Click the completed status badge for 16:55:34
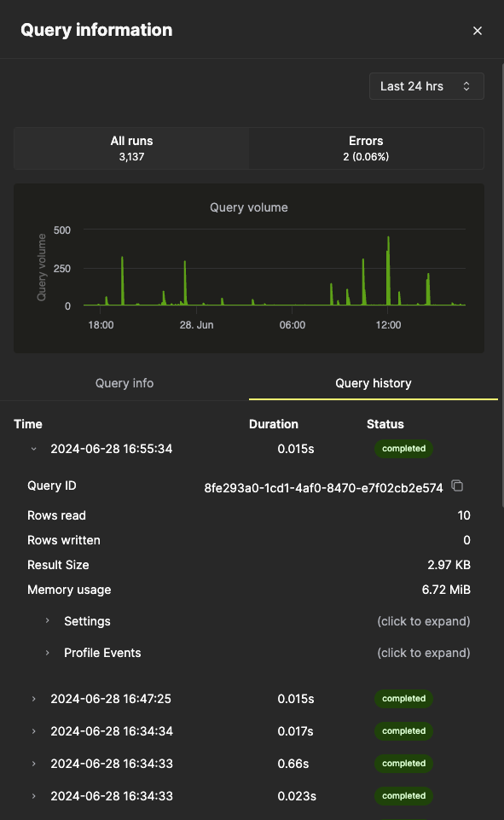The height and width of the screenshot is (820, 504). 403,448
